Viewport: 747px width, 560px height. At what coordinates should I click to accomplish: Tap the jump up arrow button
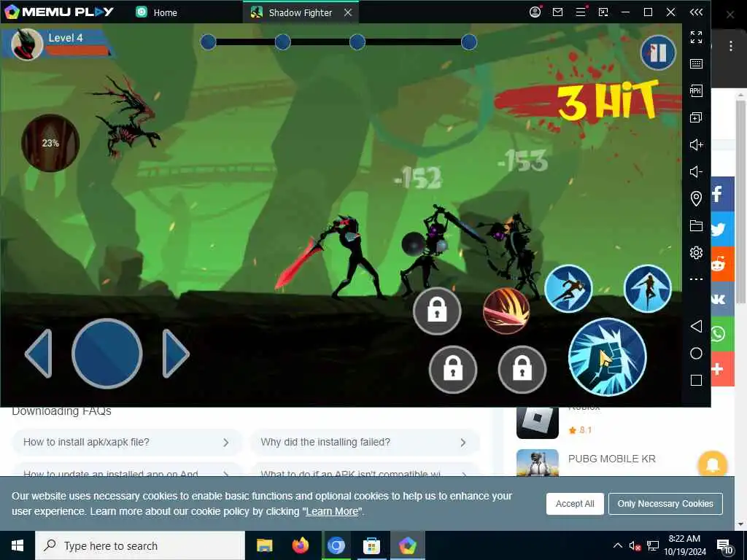[x=648, y=289]
